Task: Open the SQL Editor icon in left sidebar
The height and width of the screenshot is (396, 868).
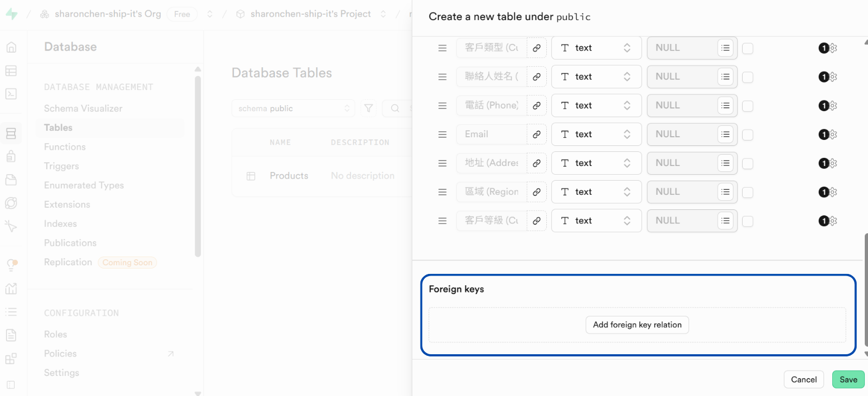Action: click(11, 94)
